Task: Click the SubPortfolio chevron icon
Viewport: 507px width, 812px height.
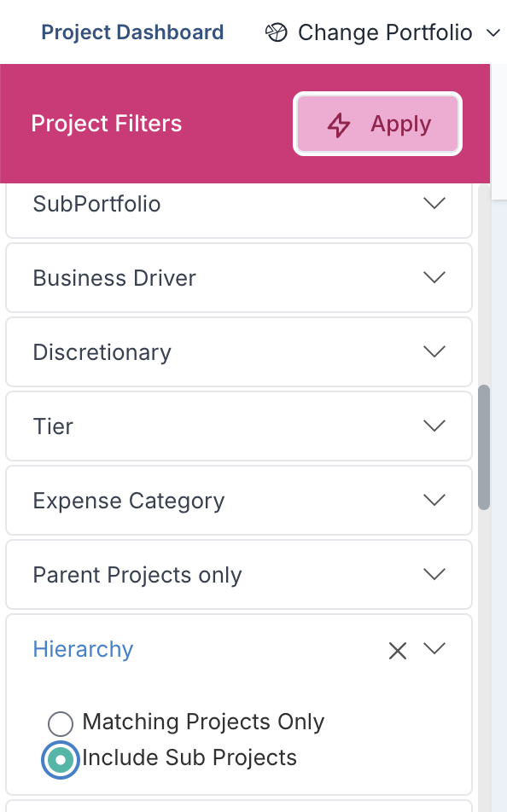Action: click(434, 203)
